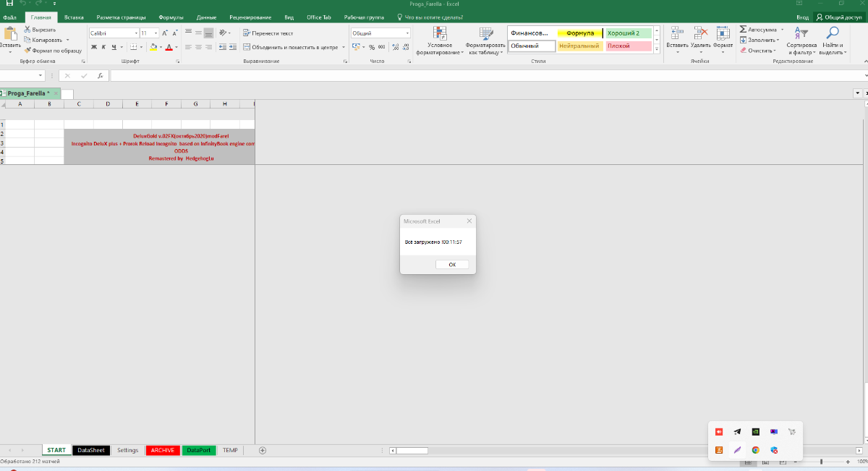This screenshot has width=868, height=471.
Task: Select the ARCHIVE sheet tab
Action: (x=163, y=450)
